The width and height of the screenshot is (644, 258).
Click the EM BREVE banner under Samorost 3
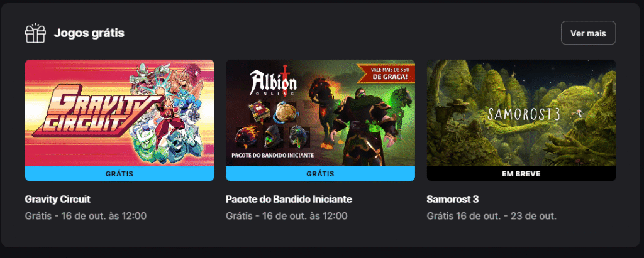[x=521, y=173]
